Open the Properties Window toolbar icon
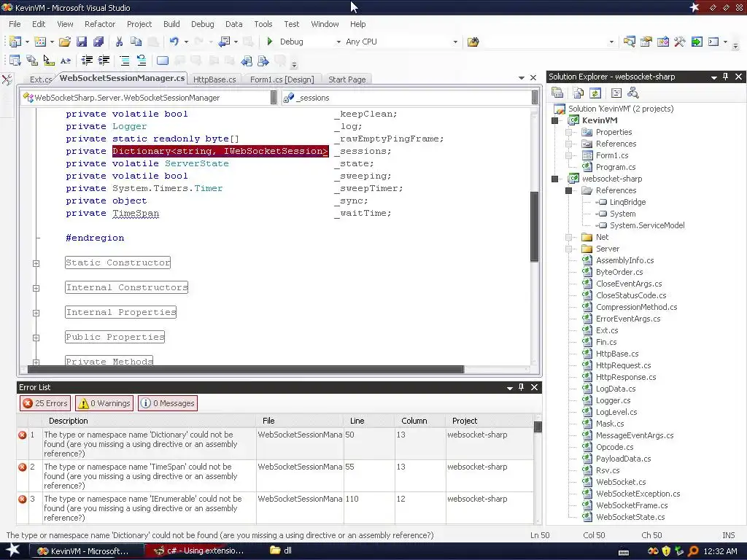The width and height of the screenshot is (747, 560). 646,42
